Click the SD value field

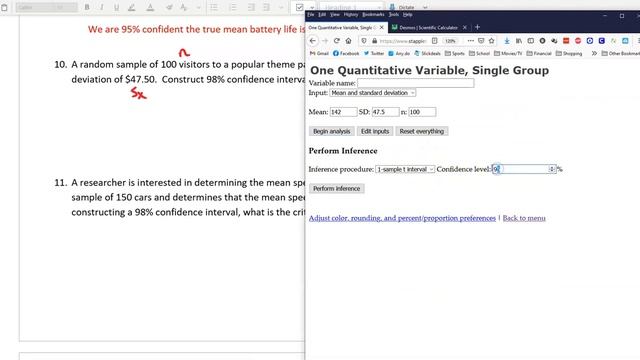385,112
